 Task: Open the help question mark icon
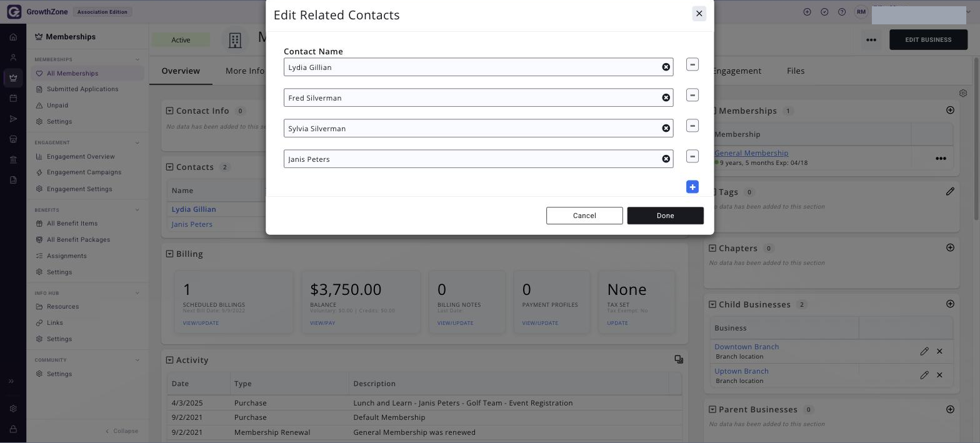(x=842, y=12)
